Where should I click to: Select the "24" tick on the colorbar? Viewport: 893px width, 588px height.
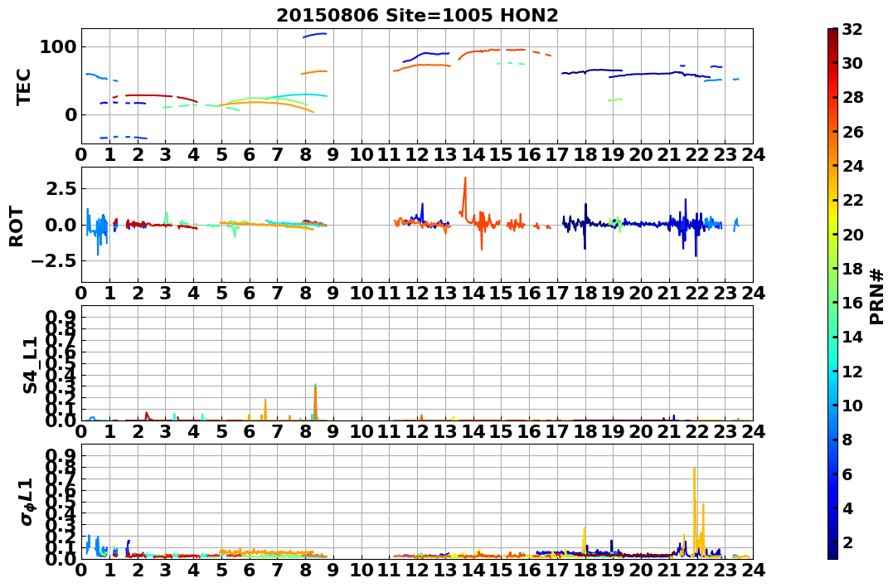[852, 166]
